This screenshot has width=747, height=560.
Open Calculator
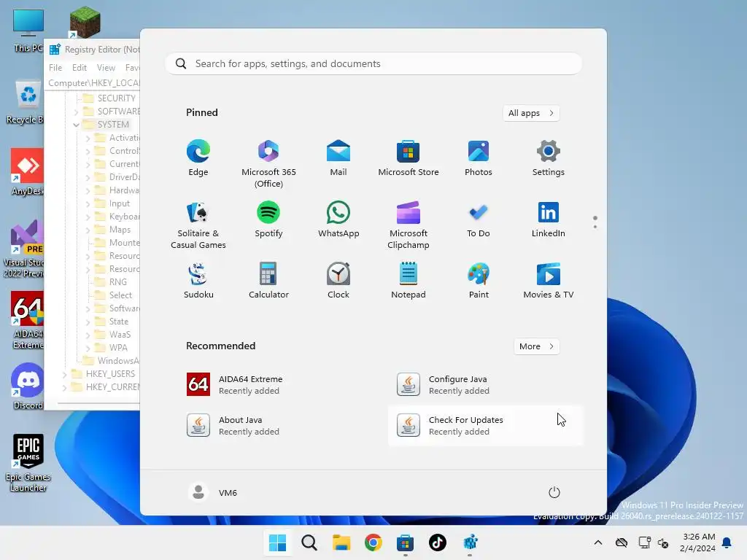[268, 281]
